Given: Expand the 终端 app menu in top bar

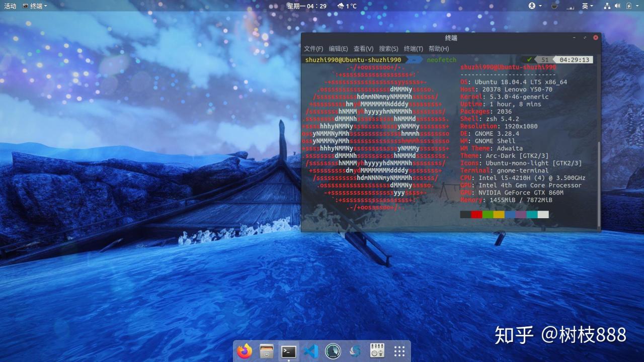Looking at the screenshot, I should pyautogui.click(x=35, y=6).
